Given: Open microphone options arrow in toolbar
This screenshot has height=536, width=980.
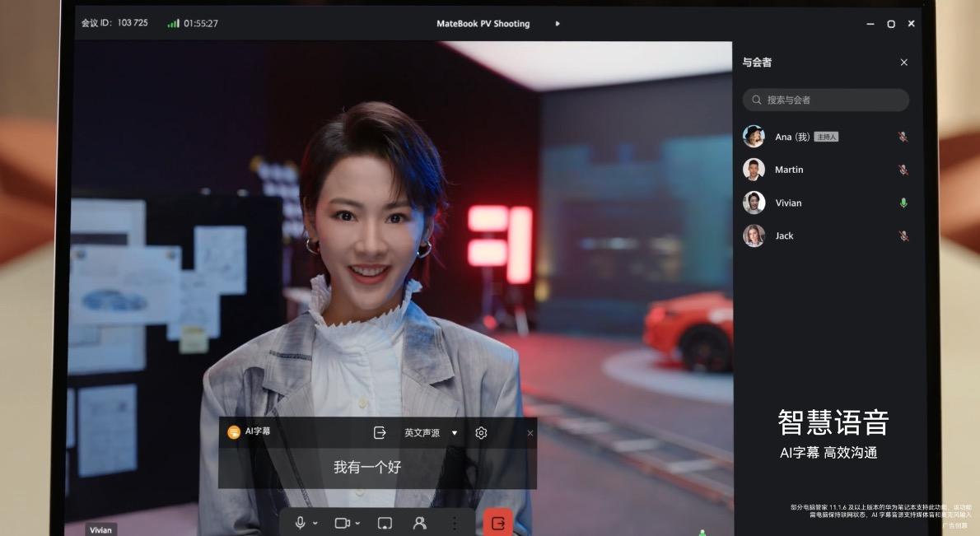Looking at the screenshot, I should pos(315,523).
